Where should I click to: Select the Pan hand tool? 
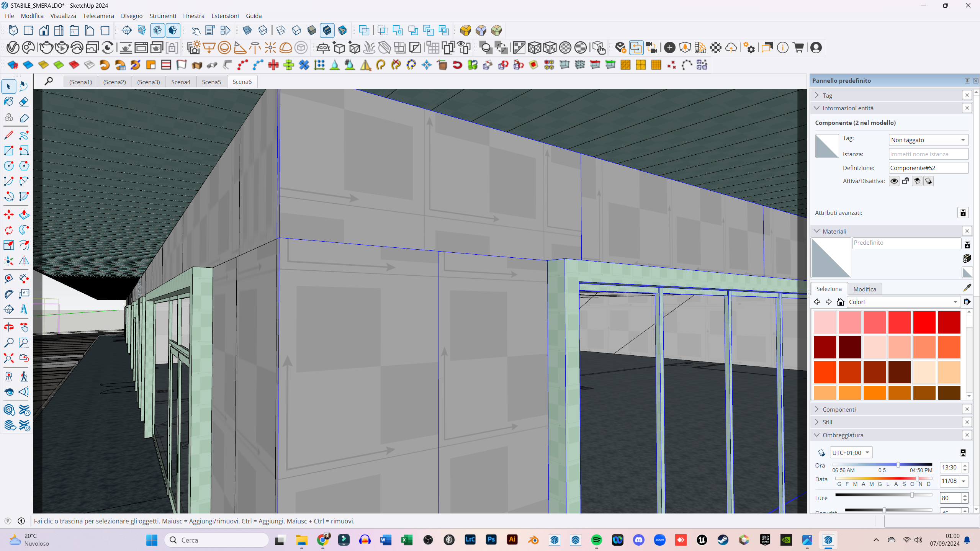[24, 327]
